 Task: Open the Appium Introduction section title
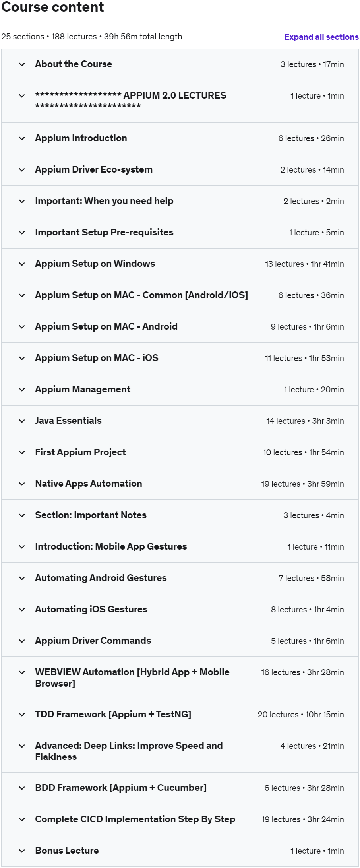point(81,138)
